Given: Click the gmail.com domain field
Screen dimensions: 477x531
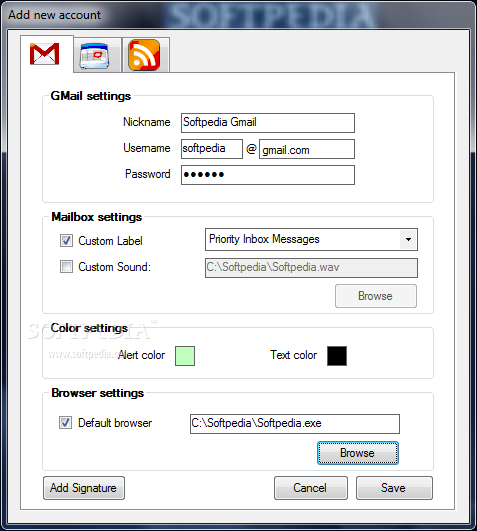Looking at the screenshot, I should point(307,149).
